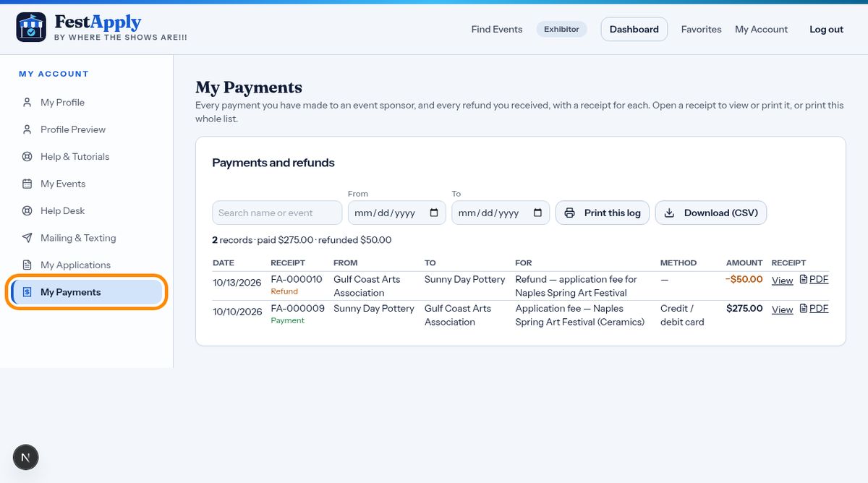
Task: Open the From date calendar picker icon
Action: pos(434,213)
